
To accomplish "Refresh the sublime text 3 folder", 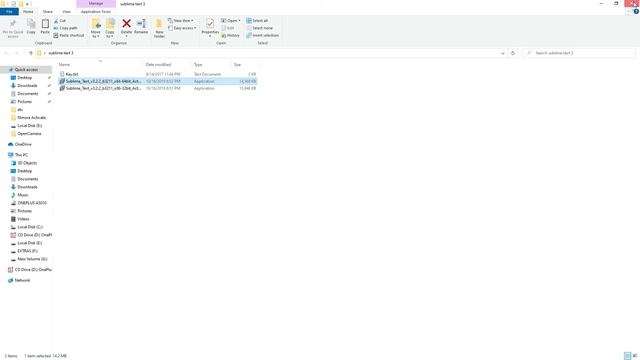I will 513,53.
